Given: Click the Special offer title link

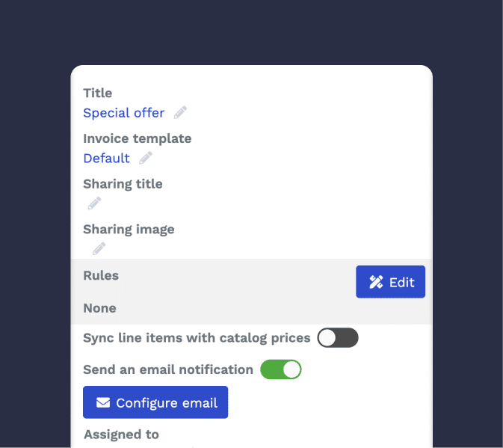Looking at the screenshot, I should 123,113.
